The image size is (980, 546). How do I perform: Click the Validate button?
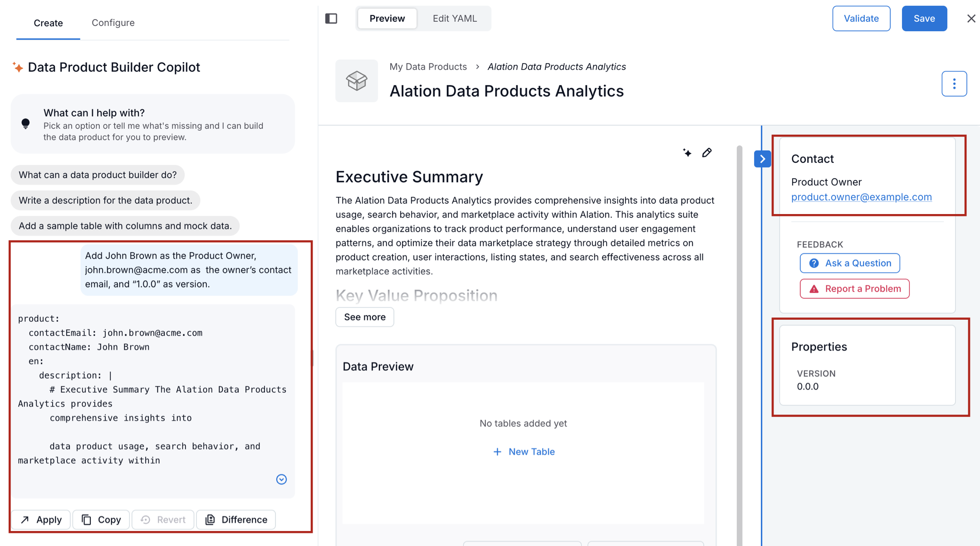(x=861, y=19)
